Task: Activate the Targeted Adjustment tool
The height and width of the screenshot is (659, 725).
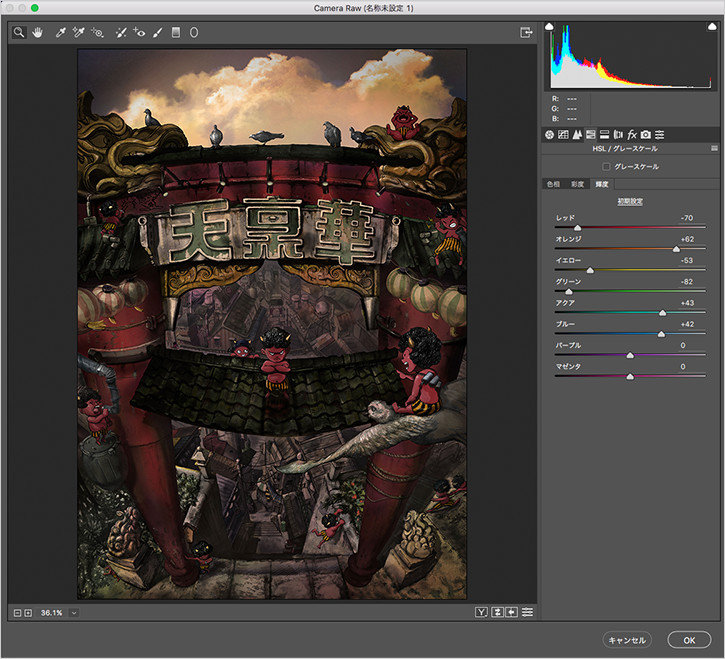Action: pyautogui.click(x=97, y=32)
